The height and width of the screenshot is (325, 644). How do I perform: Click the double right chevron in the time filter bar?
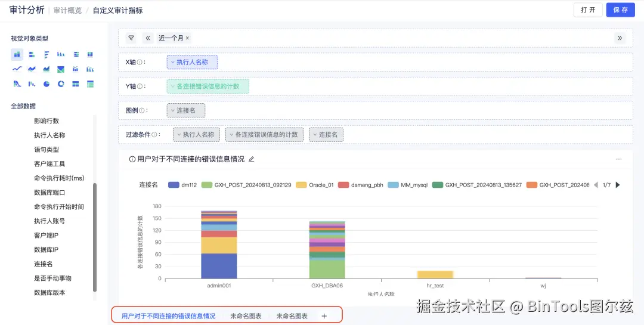[620, 38]
